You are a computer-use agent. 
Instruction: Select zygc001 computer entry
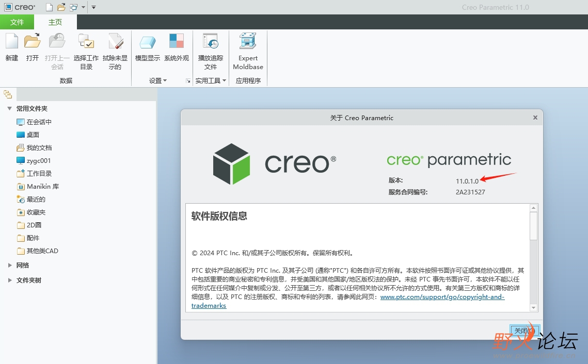click(x=34, y=161)
